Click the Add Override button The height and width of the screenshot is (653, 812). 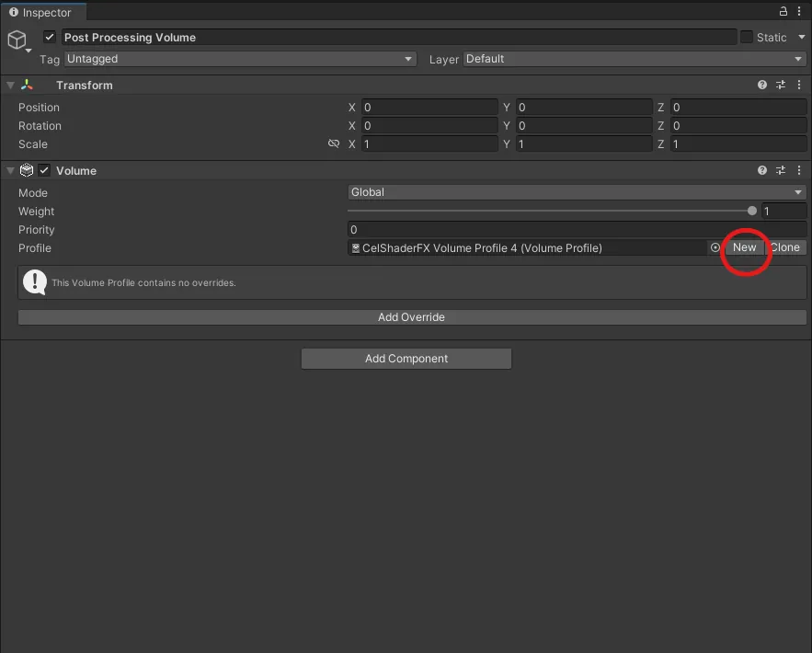(412, 317)
